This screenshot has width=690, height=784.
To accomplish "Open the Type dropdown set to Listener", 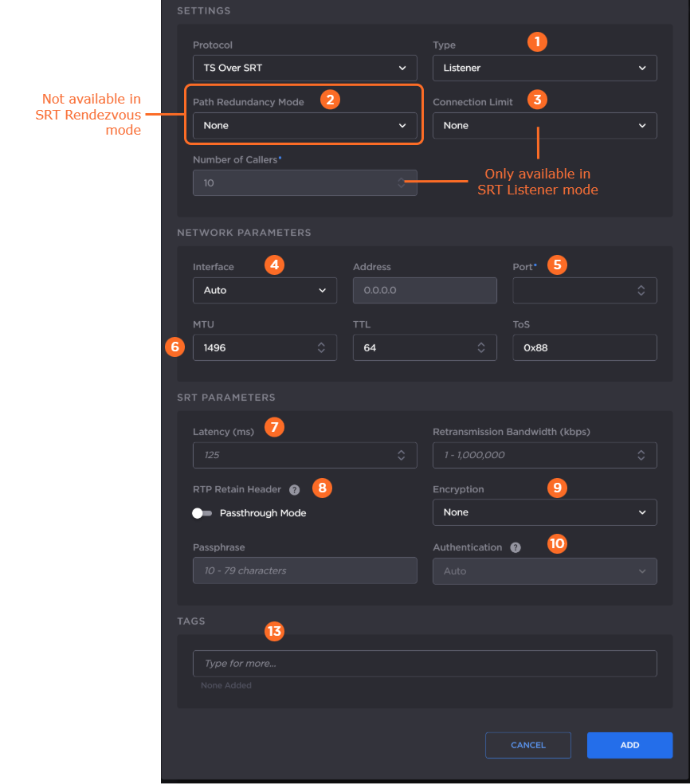I will [x=544, y=68].
